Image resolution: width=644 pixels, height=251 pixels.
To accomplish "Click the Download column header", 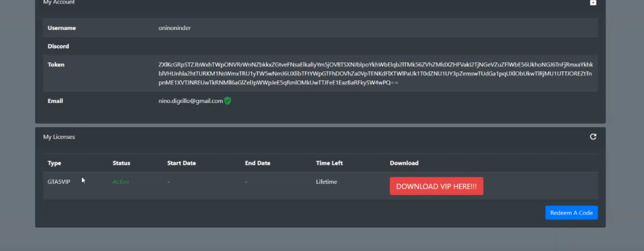I will (404, 163).
